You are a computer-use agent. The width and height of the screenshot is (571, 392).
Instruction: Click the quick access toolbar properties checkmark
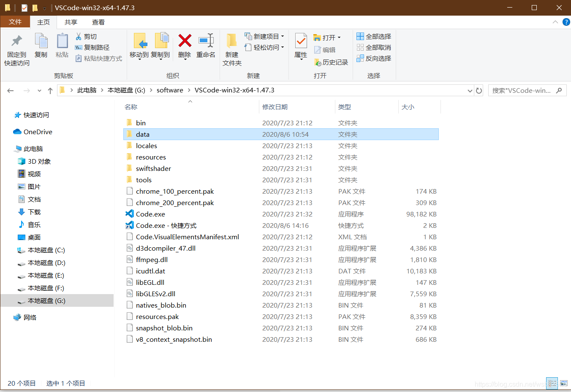(24, 8)
